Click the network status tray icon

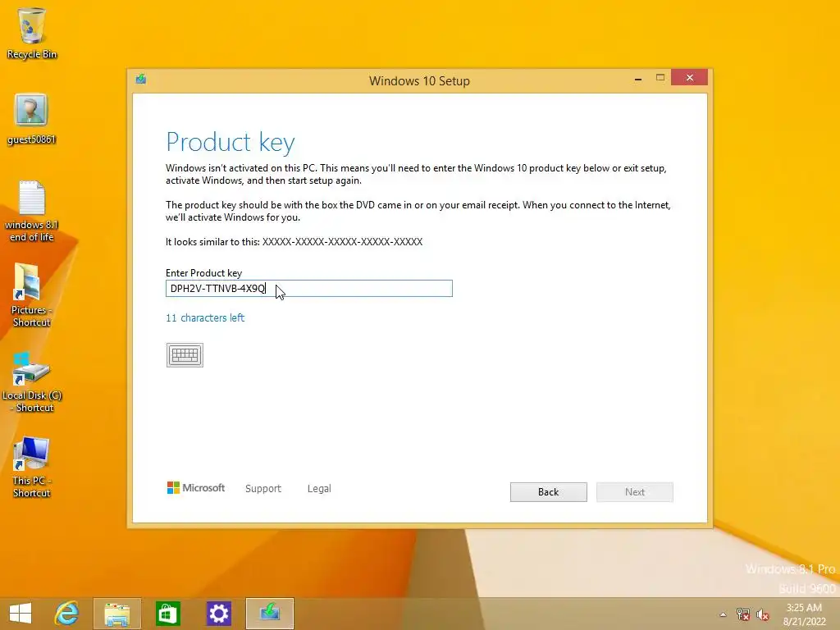pyautogui.click(x=742, y=614)
